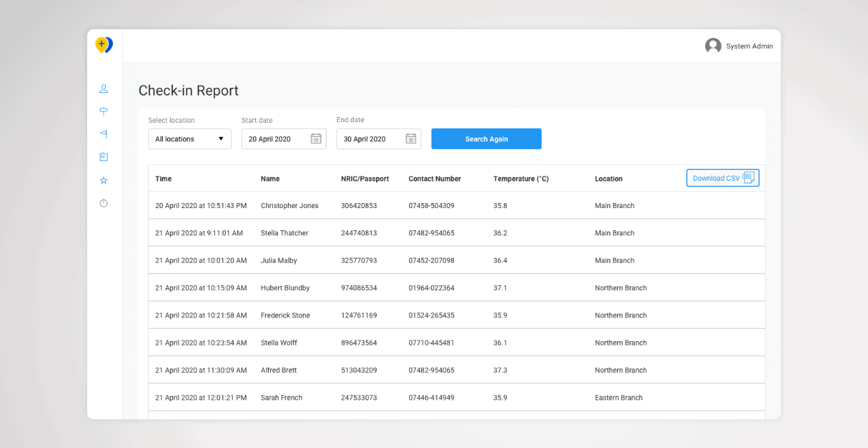The height and width of the screenshot is (448, 868).
Task: Click contact number 07458-504309
Action: pos(431,206)
